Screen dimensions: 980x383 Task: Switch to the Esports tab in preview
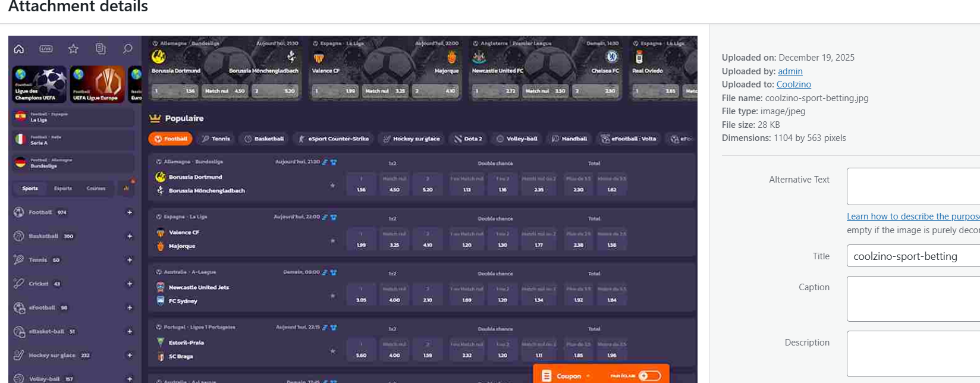click(63, 189)
